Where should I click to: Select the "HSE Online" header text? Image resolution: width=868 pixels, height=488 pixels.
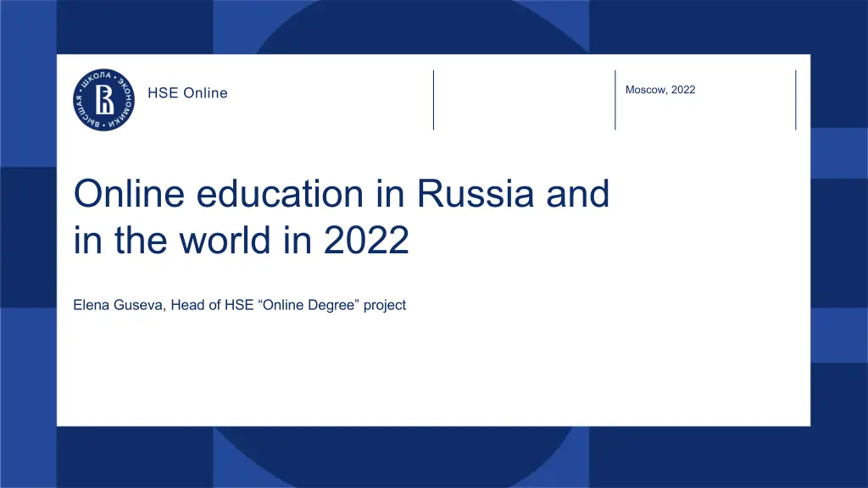pos(187,93)
